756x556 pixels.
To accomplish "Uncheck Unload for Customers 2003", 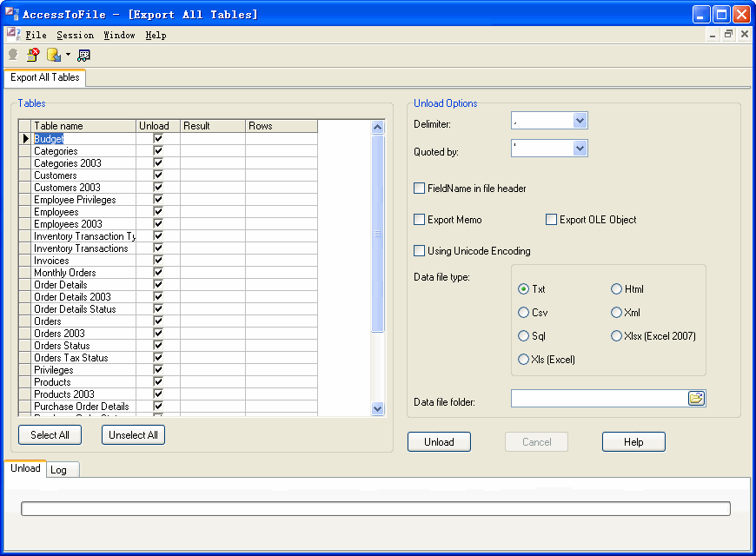I will (158, 187).
